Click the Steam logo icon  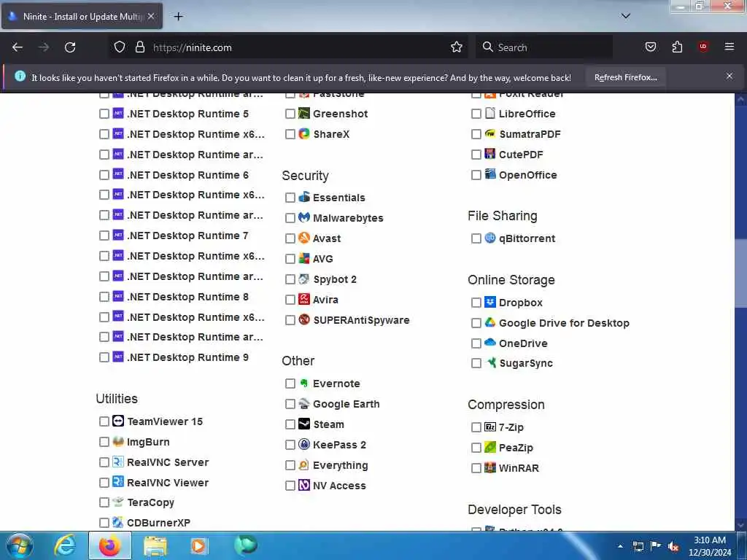click(304, 424)
